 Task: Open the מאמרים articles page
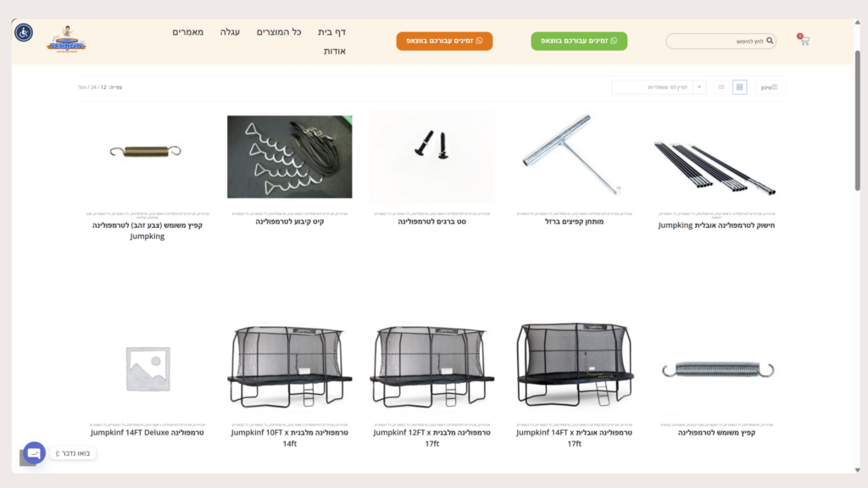pos(187,32)
